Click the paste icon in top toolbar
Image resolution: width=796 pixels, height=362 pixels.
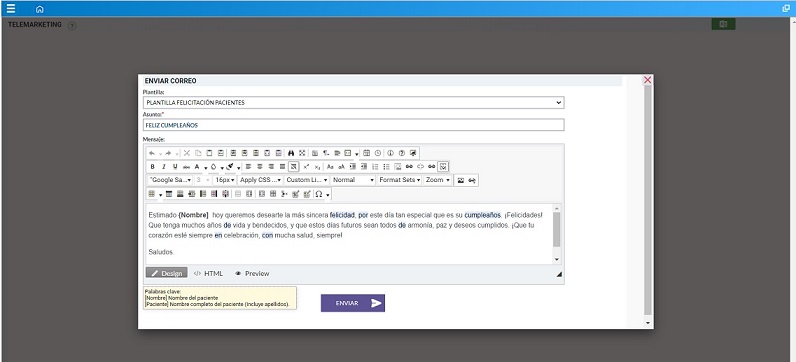coord(209,153)
